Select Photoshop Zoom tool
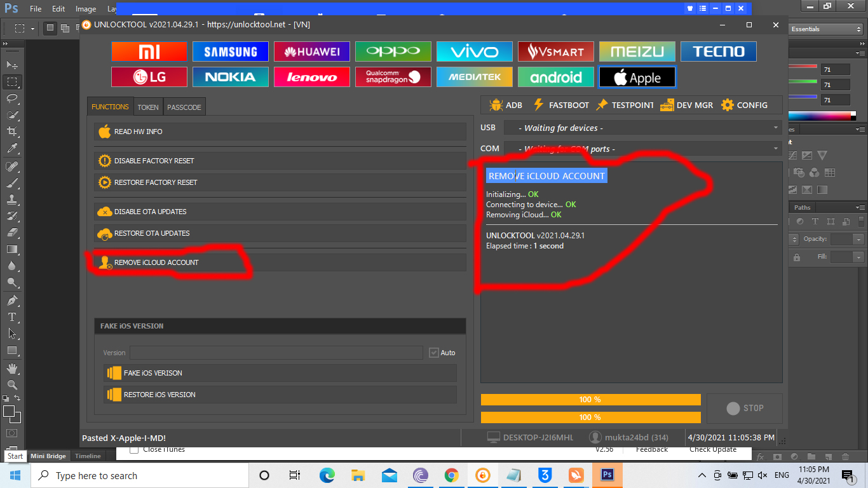The image size is (868, 488). click(12, 385)
